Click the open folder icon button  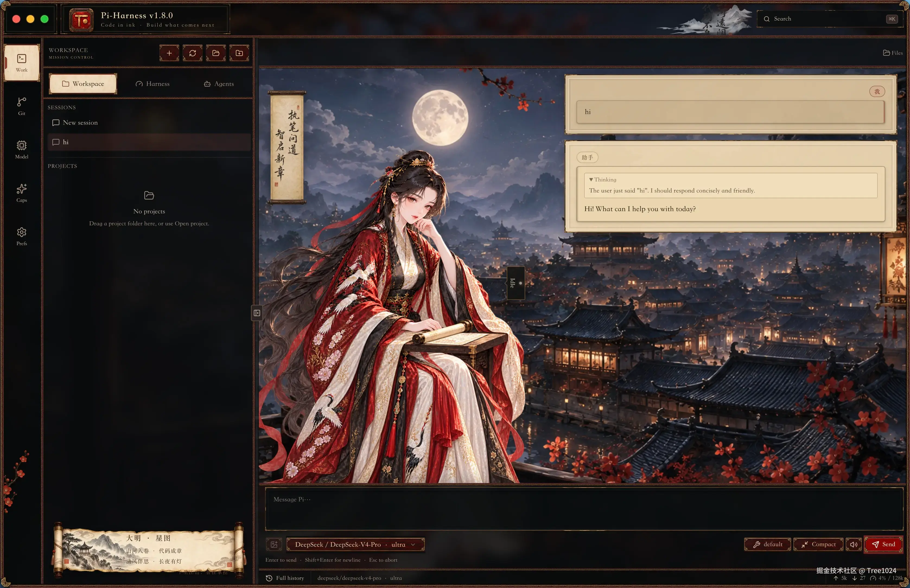tap(216, 53)
